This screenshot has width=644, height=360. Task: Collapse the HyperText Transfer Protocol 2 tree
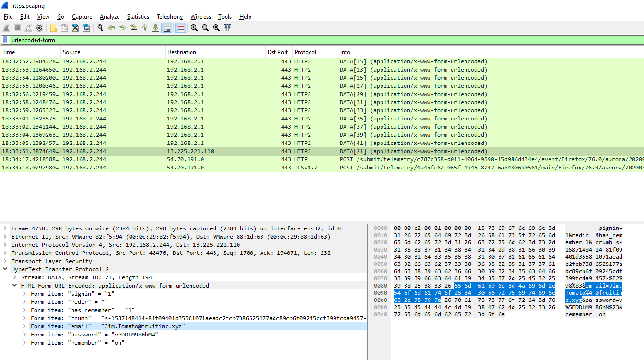point(5,269)
